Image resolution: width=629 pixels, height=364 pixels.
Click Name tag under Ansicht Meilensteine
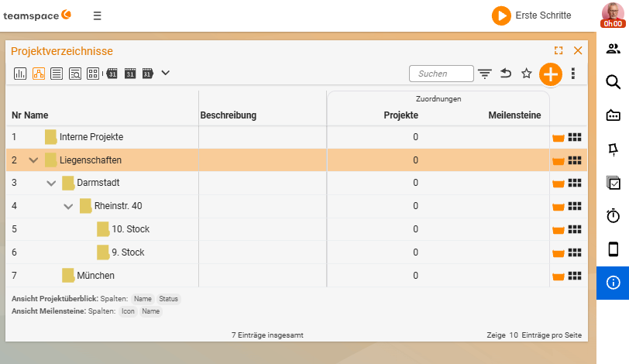coord(151,311)
